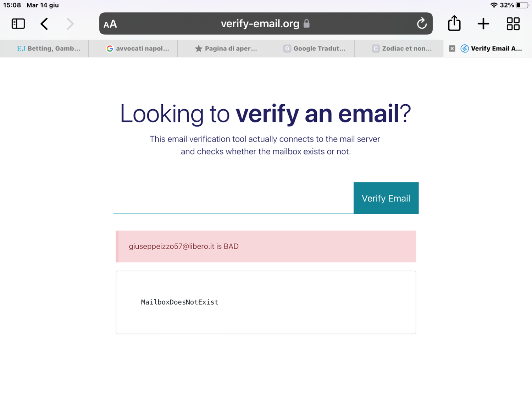Open the Pagina di aper... tab
The image size is (532, 399).
226,49
